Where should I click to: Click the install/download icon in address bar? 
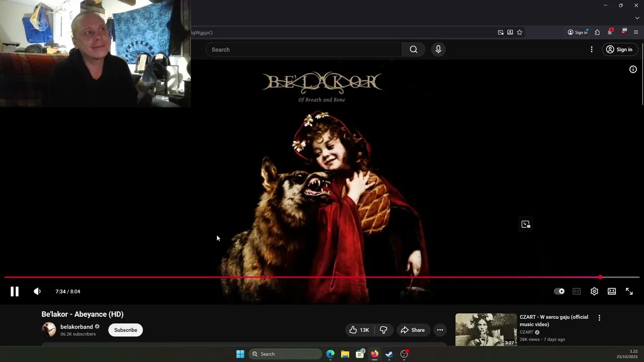point(510,32)
